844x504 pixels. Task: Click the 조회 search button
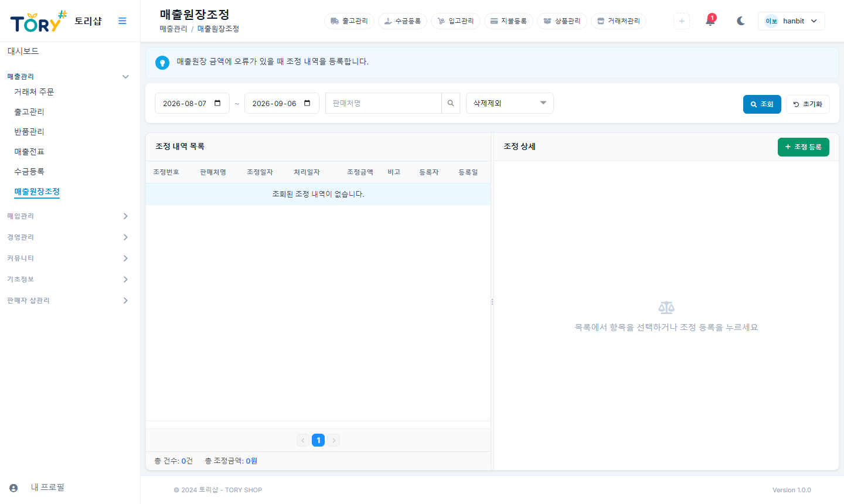(x=762, y=104)
